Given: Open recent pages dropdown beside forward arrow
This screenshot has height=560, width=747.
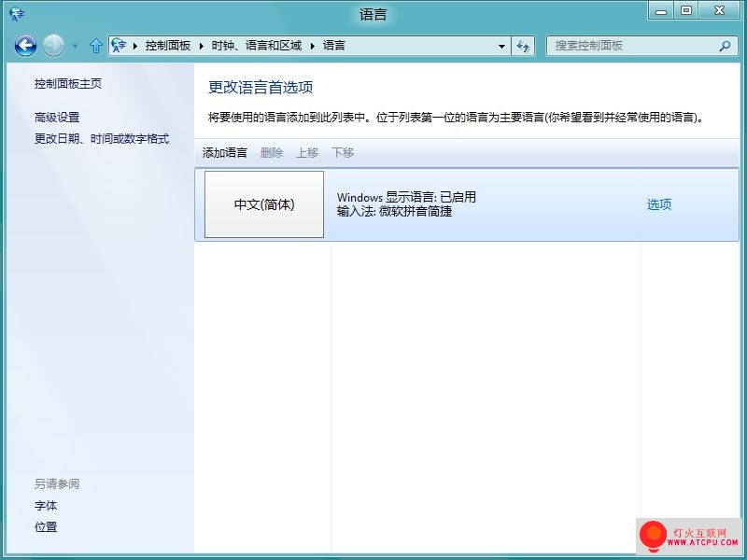Looking at the screenshot, I should coord(76,46).
